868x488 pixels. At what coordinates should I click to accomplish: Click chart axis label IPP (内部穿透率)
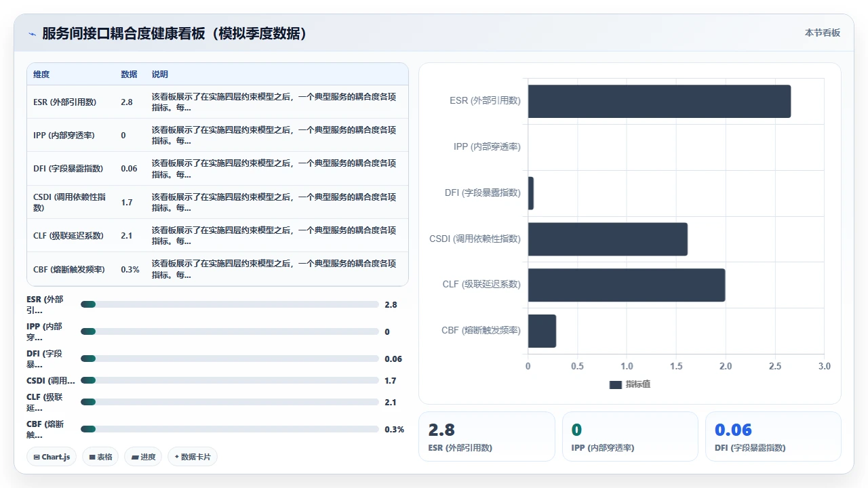487,146
